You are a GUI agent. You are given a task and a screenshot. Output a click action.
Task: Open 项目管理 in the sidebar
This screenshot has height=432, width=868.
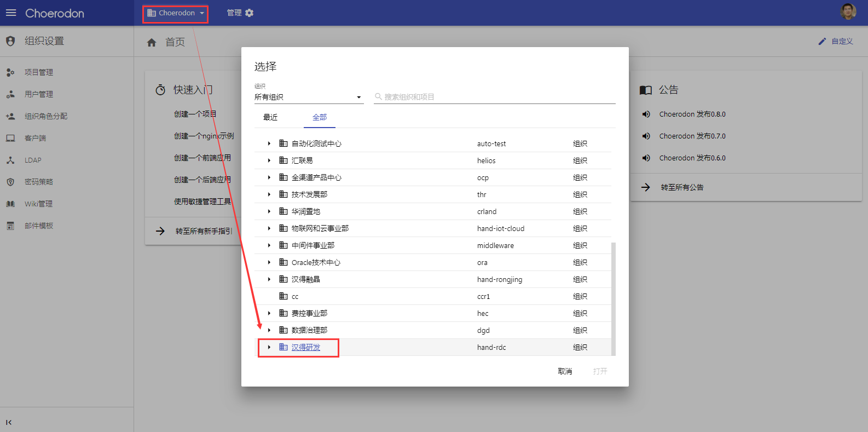click(39, 72)
